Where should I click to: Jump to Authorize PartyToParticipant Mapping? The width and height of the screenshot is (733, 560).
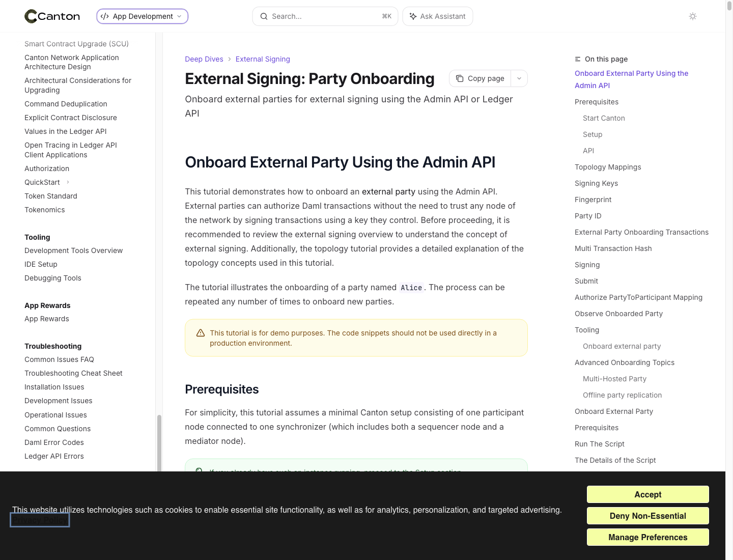pyautogui.click(x=638, y=297)
